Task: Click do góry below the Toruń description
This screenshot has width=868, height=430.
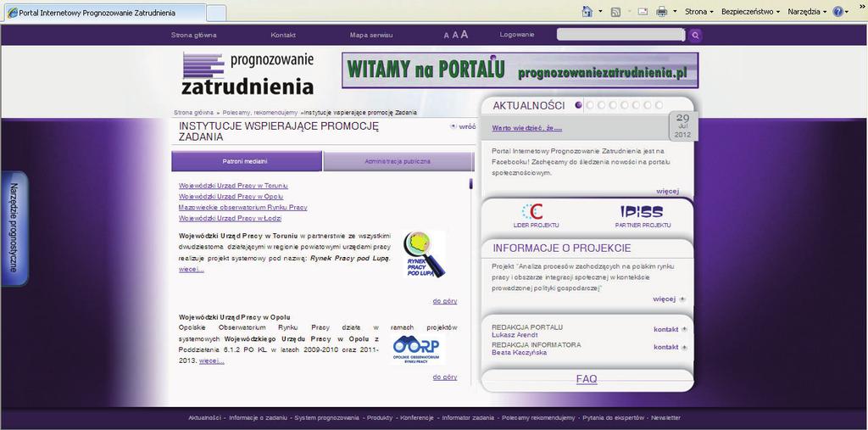Action: [x=445, y=301]
